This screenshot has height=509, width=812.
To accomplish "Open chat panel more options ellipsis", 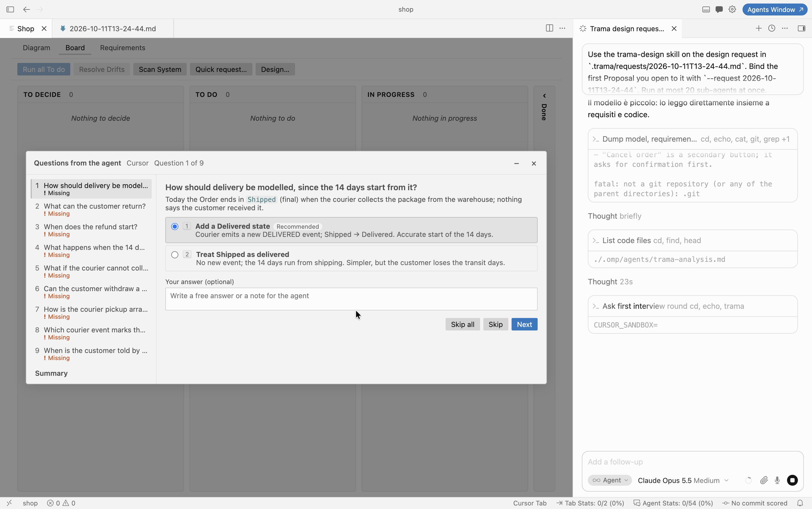I will [785, 28].
